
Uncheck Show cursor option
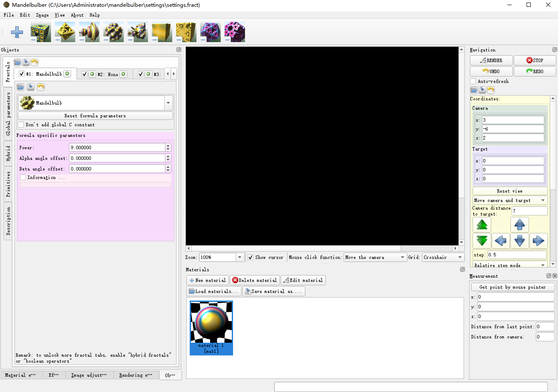point(251,257)
